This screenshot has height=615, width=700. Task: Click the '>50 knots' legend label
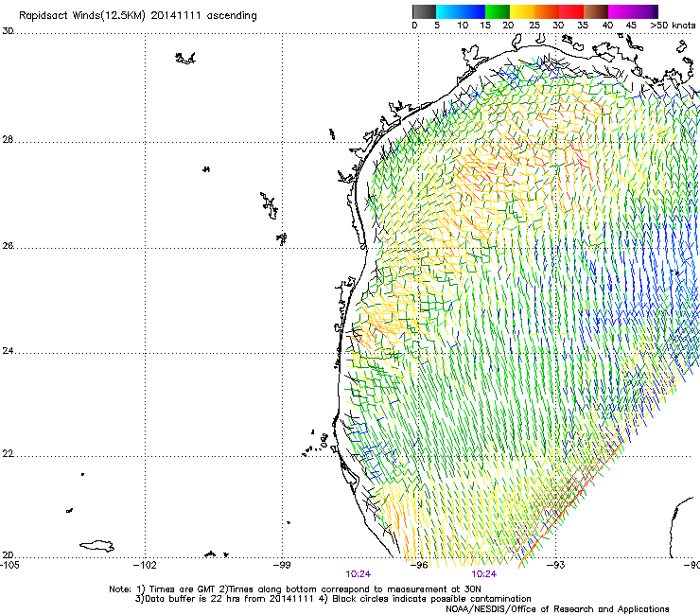(673, 26)
